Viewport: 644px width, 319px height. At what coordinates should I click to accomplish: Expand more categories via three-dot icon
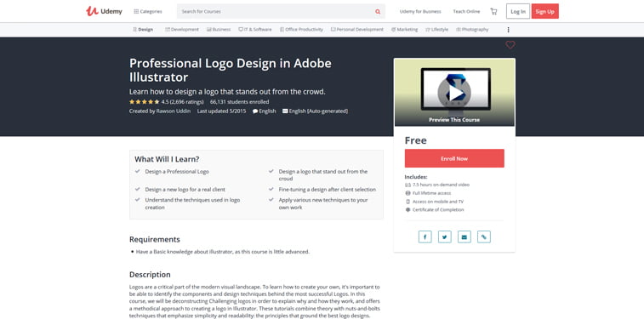(x=508, y=30)
